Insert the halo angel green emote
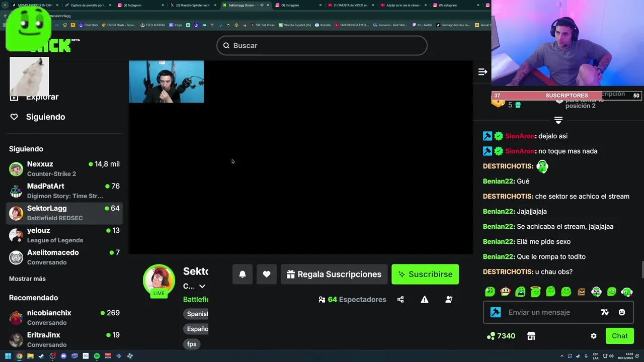The image size is (644, 362). click(x=535, y=292)
